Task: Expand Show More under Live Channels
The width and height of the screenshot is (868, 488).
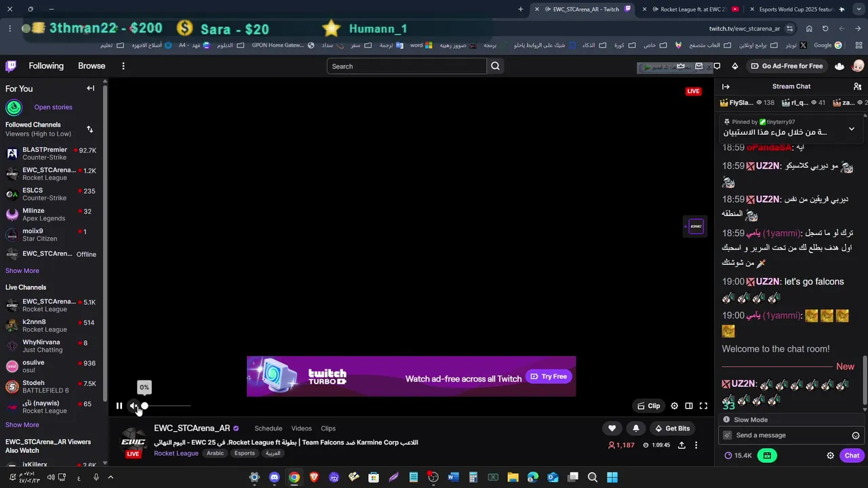Action: pos(22,424)
